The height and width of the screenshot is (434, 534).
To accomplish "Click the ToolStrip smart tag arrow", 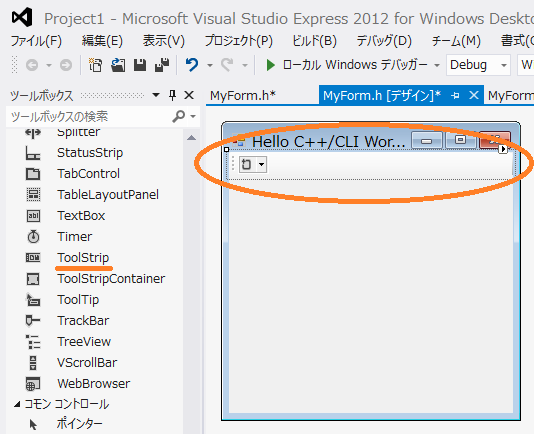I will pyautogui.click(x=503, y=149).
